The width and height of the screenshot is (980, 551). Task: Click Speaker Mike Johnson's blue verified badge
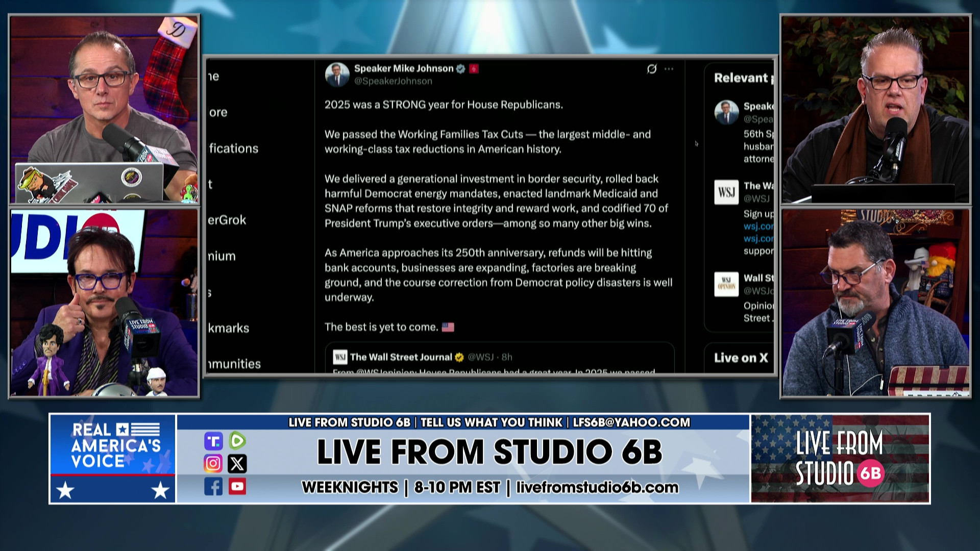(460, 69)
